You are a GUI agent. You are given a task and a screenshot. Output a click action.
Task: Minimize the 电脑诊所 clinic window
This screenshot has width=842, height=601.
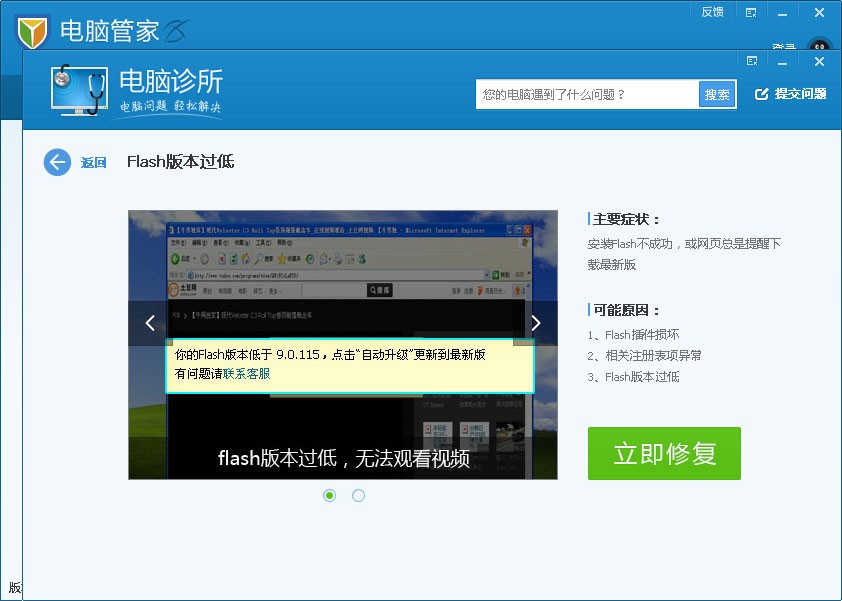pyautogui.click(x=781, y=60)
